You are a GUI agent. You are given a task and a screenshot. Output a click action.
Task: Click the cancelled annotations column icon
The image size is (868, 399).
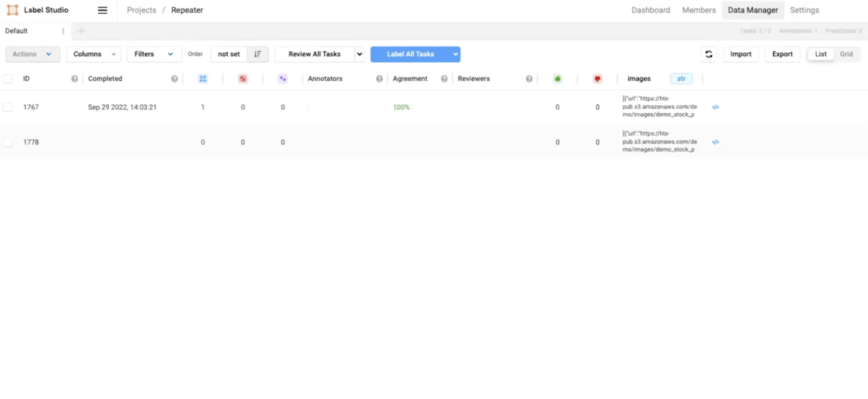243,79
